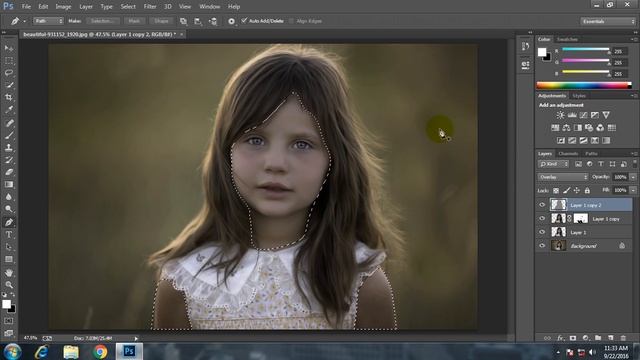Click the fx layer style icon
The image size is (640, 360).
tap(560, 338)
